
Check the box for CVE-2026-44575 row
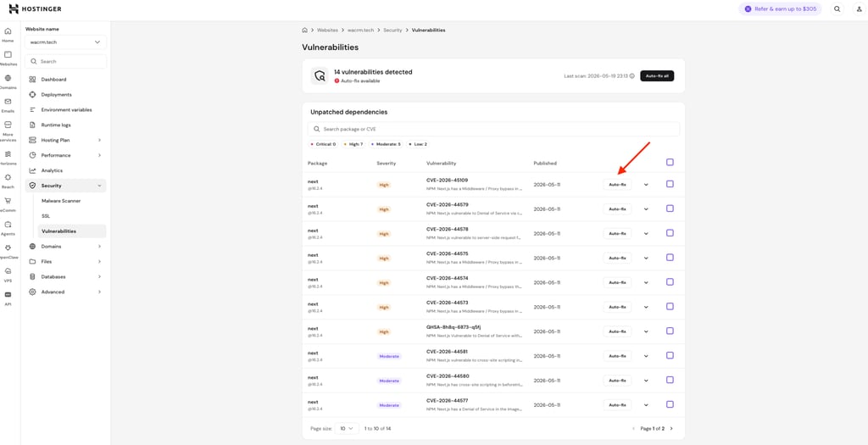670,258
